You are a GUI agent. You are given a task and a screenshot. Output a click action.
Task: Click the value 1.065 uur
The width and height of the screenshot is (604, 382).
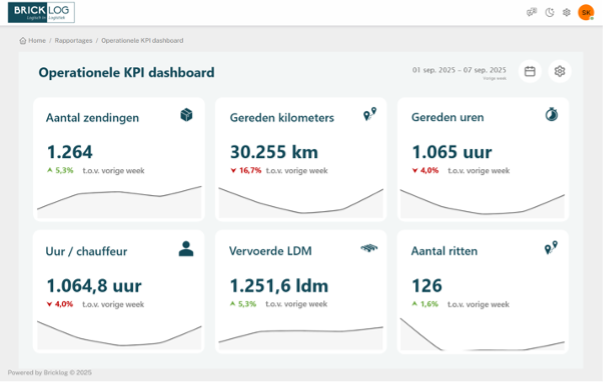tap(451, 152)
